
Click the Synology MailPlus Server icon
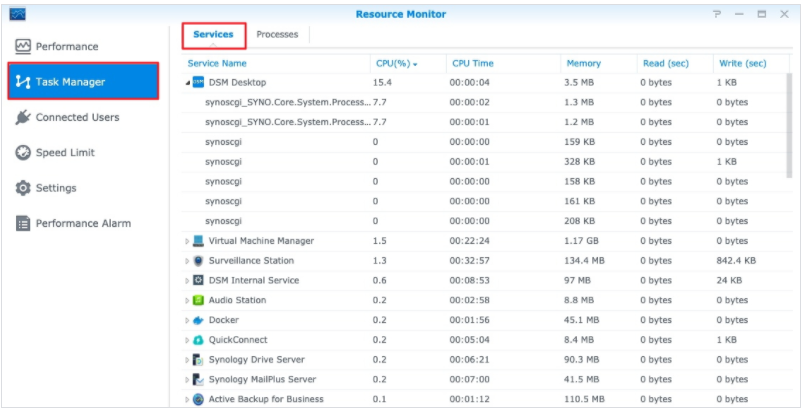click(x=198, y=380)
